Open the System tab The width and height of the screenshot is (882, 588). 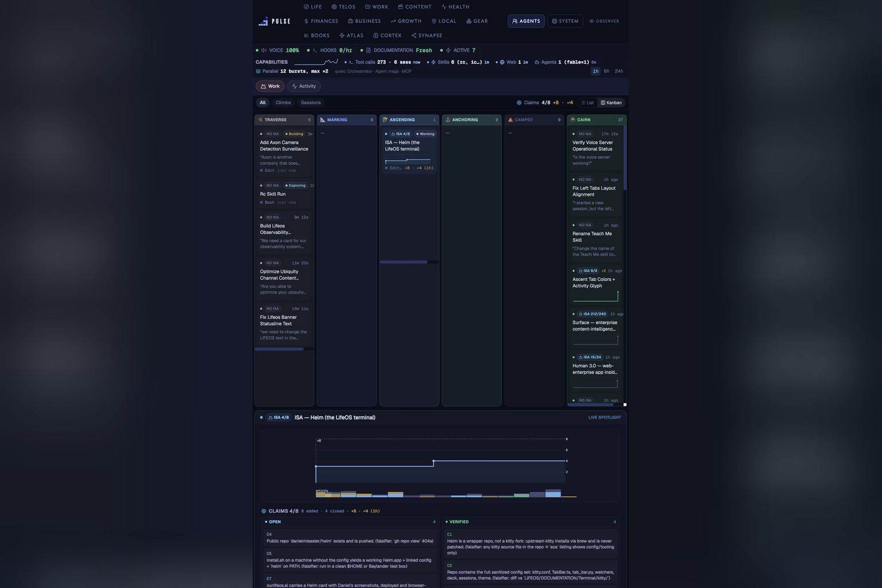pos(565,21)
